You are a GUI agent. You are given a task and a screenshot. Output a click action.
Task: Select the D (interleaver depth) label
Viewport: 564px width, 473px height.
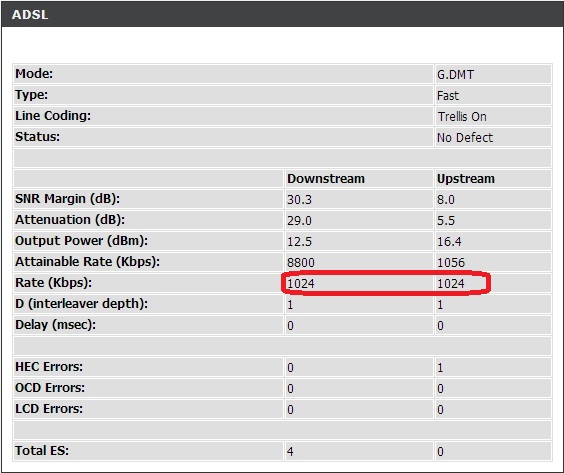[x=82, y=304]
